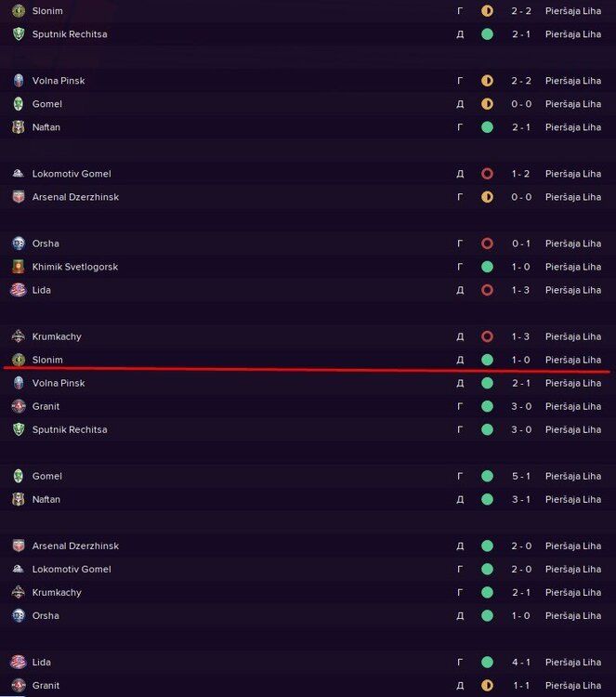Open the 5 - 1 score against Gomel
This screenshot has width=616, height=697.
click(x=520, y=476)
